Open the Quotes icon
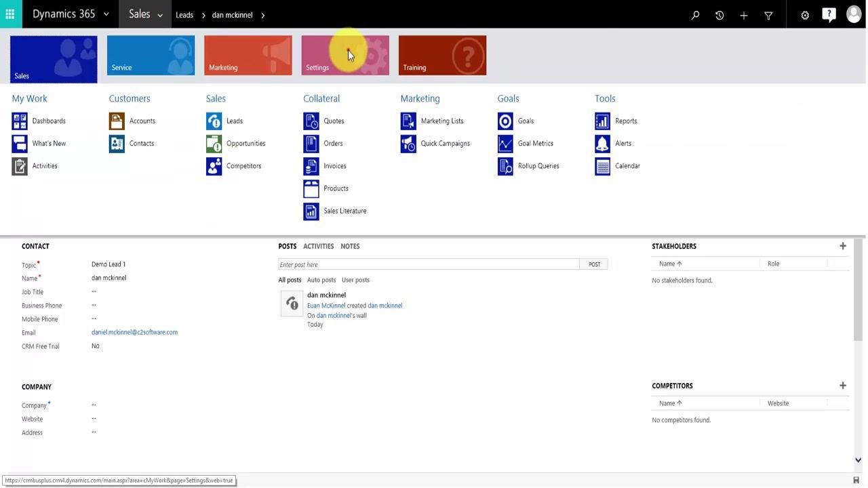Viewport: 868px width, 488px height. pyautogui.click(x=311, y=121)
